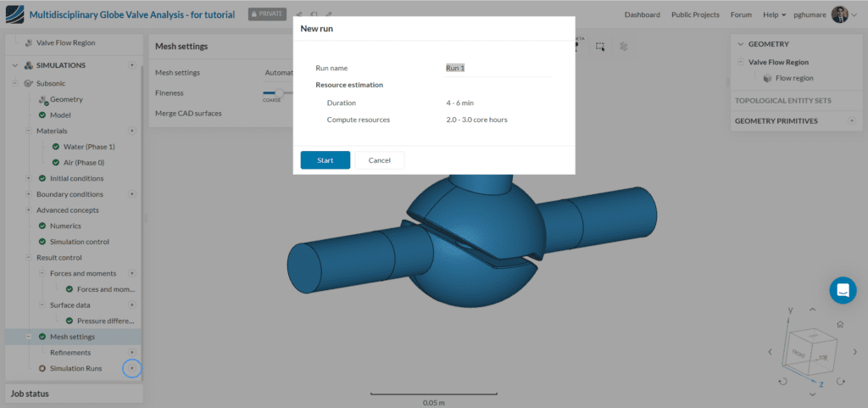Collapse the Geometry panel chevron
868x408 pixels.
tap(740, 44)
